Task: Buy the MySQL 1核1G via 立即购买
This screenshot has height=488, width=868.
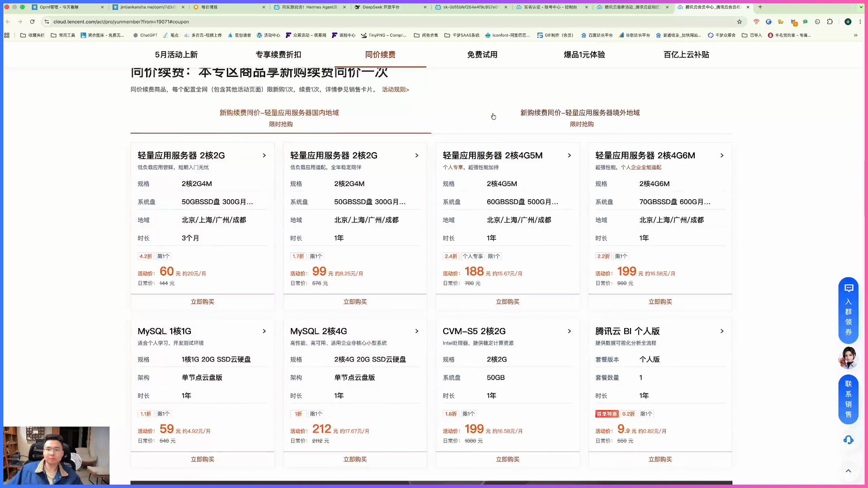Action: coord(202,459)
